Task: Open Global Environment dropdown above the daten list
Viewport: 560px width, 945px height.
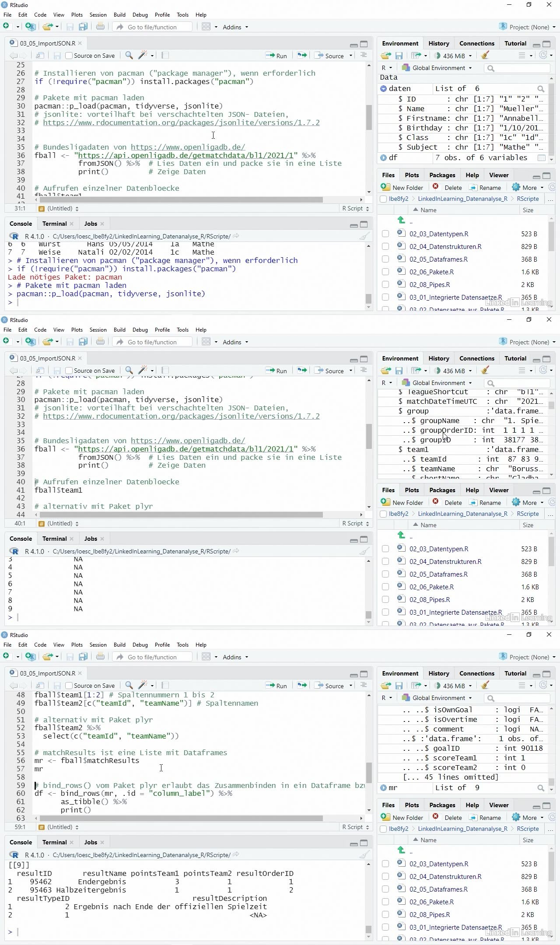Action: tap(438, 68)
